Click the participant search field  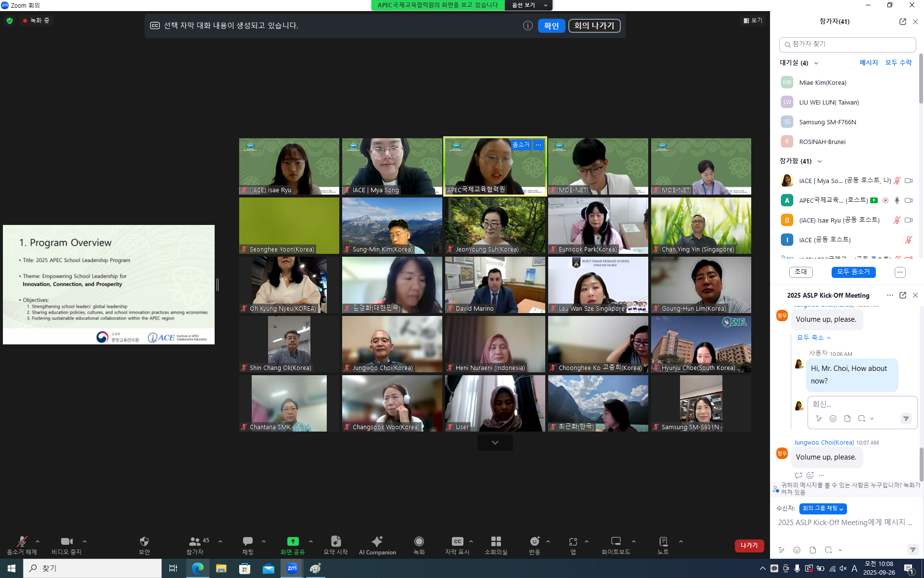[x=847, y=44]
